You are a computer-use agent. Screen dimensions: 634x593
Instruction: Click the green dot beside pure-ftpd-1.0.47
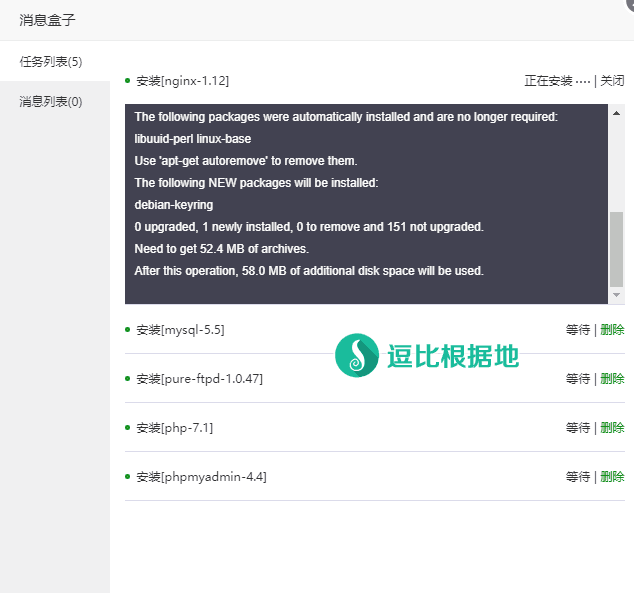click(x=128, y=378)
